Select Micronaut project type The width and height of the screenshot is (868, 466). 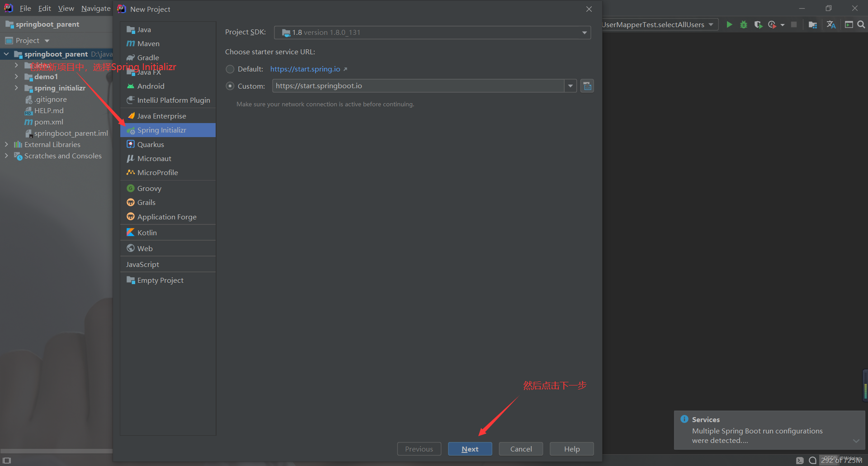[168, 158]
